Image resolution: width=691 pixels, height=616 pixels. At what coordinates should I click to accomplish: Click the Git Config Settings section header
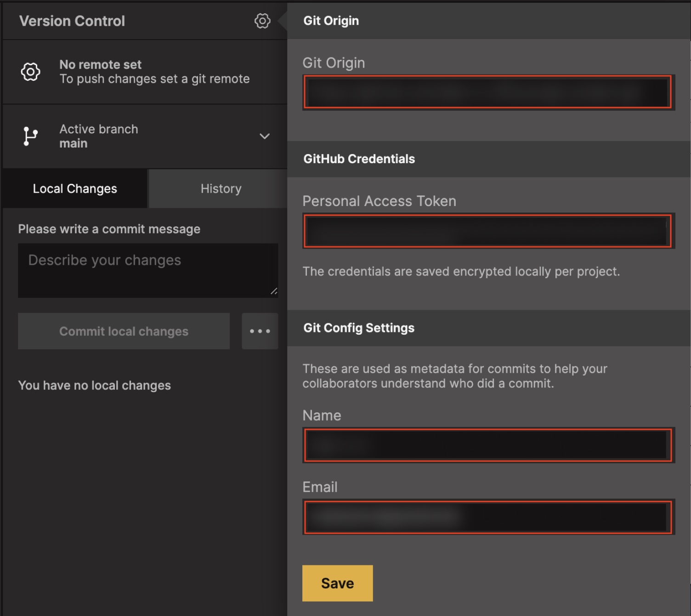pos(359,328)
